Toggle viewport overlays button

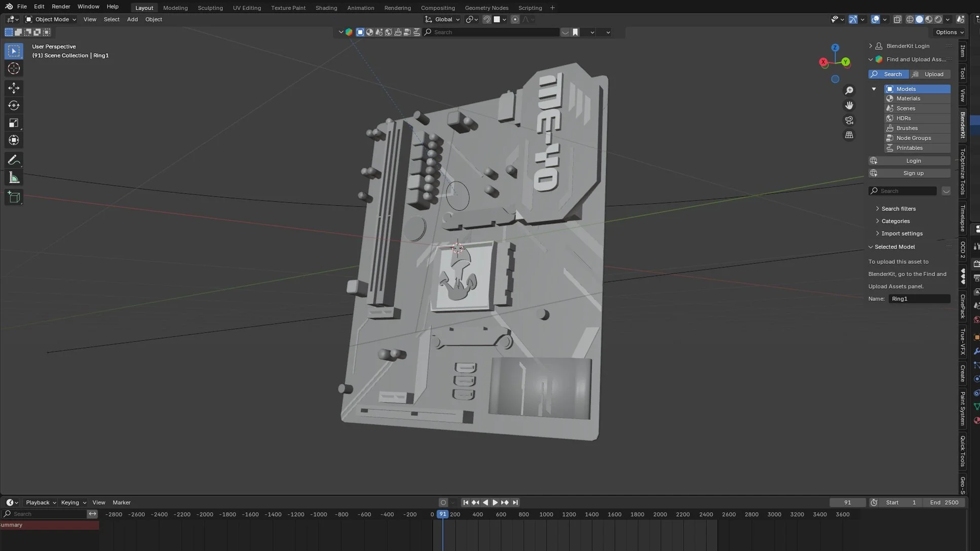pyautogui.click(x=875, y=19)
